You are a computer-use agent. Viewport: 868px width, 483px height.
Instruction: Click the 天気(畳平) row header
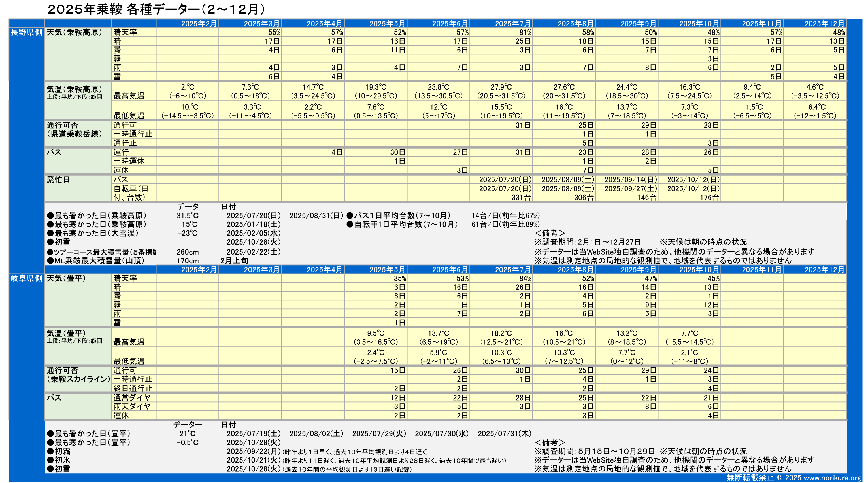(66, 278)
